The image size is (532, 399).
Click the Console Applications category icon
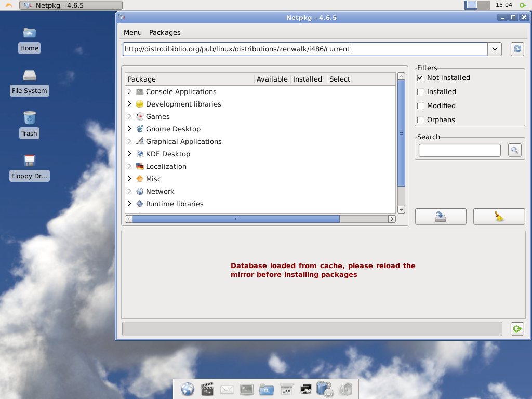point(139,91)
